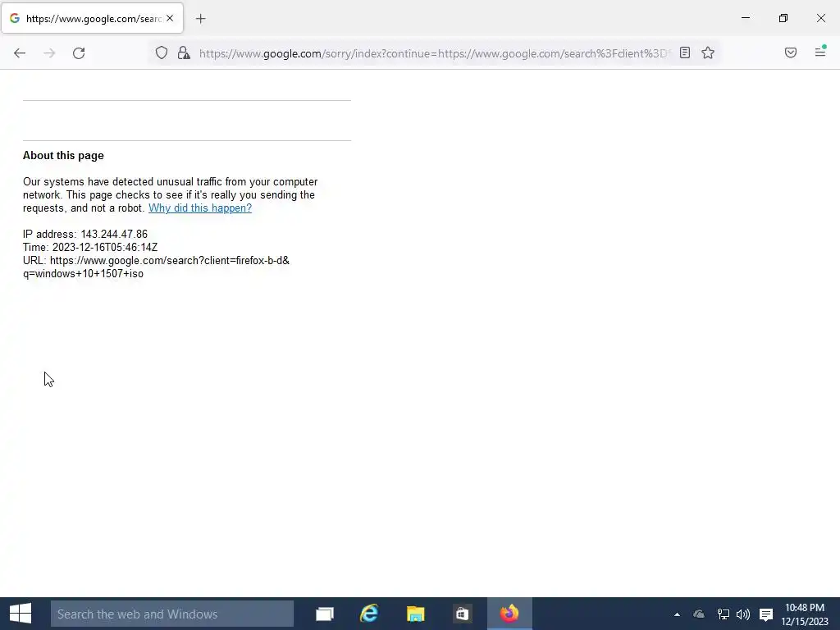Restore down the Firefox window
Image resolution: width=840 pixels, height=630 pixels.
tap(783, 18)
